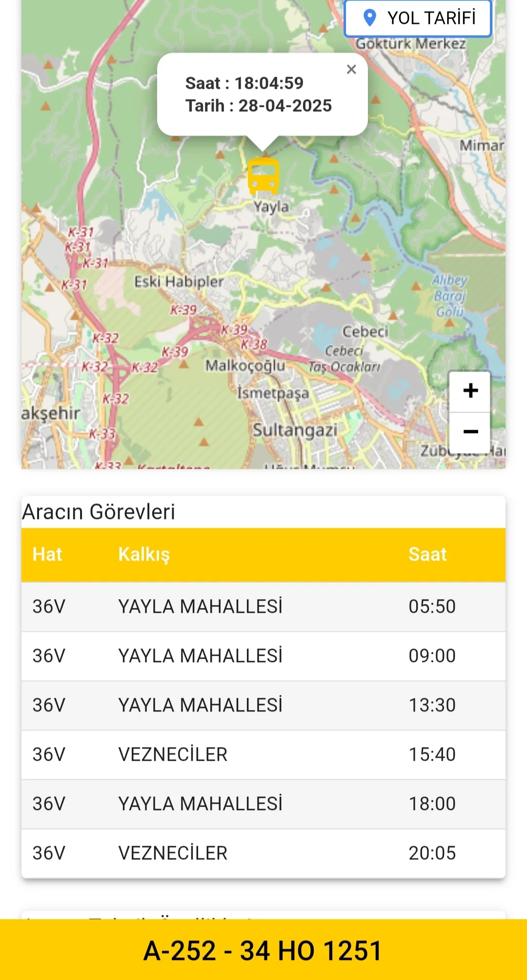
Task: Click the Saat column header
Action: (x=427, y=554)
